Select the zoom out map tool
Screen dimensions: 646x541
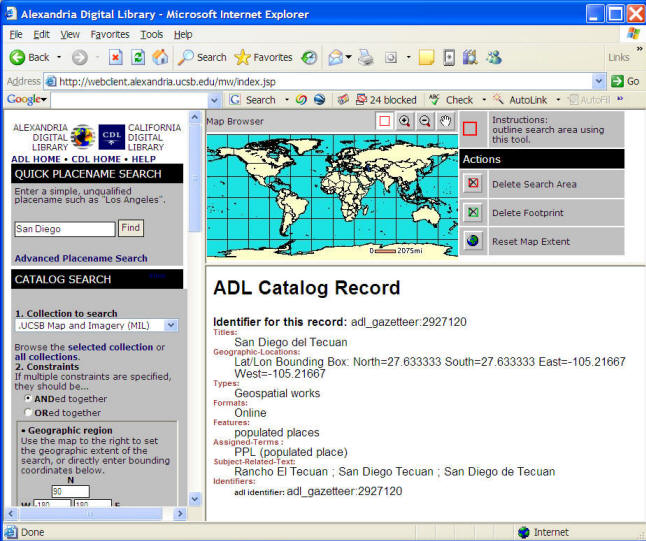coord(425,121)
